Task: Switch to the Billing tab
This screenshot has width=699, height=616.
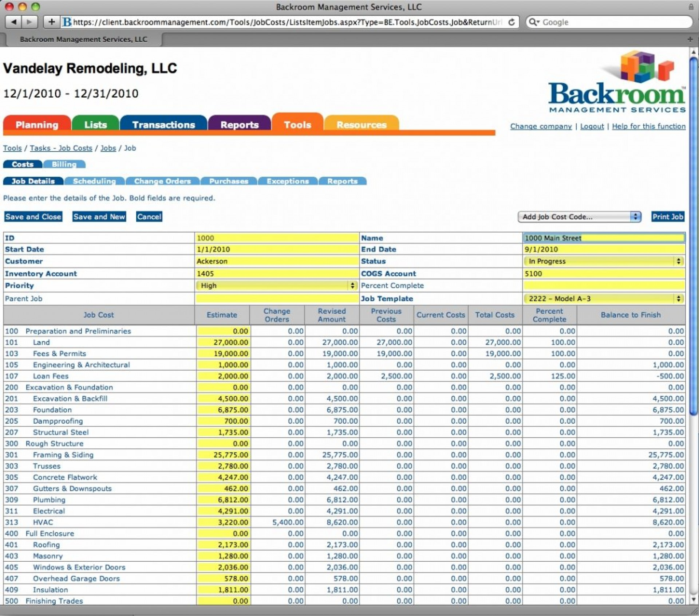Action: point(64,165)
